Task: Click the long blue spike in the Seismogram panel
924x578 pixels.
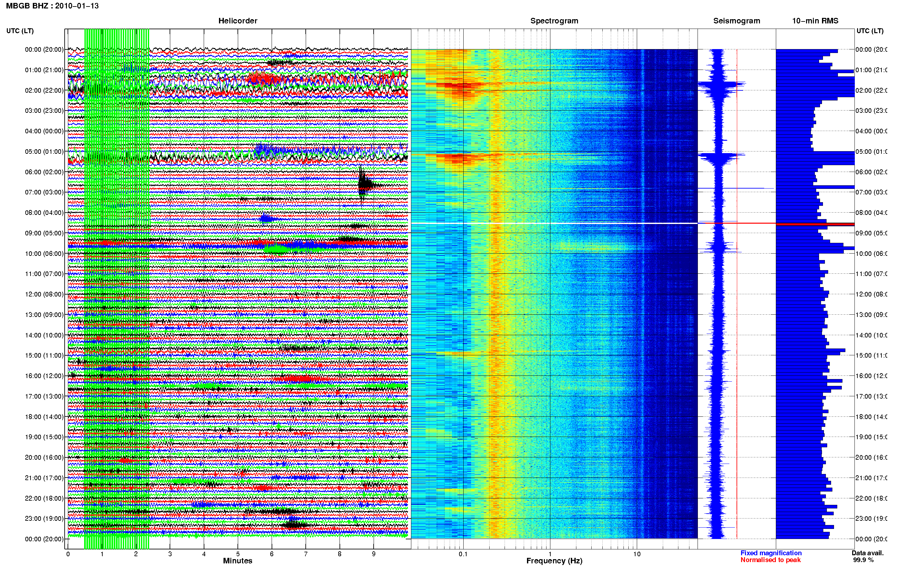Action: point(736,188)
